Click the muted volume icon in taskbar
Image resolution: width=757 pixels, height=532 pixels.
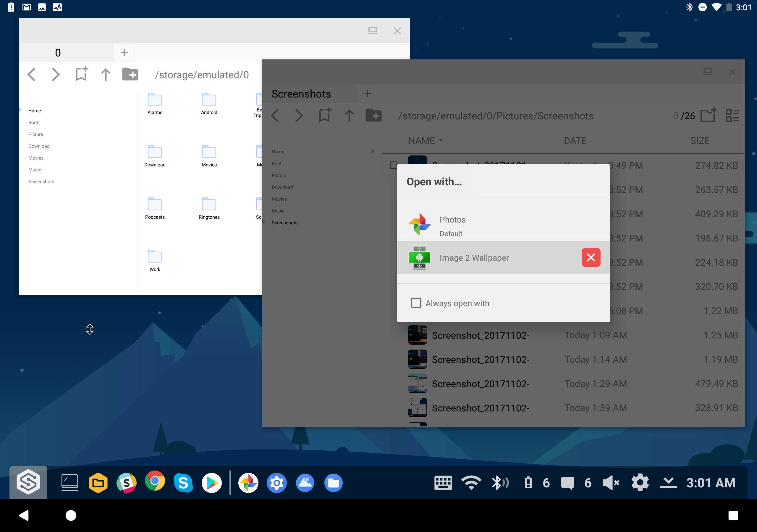[611, 483]
